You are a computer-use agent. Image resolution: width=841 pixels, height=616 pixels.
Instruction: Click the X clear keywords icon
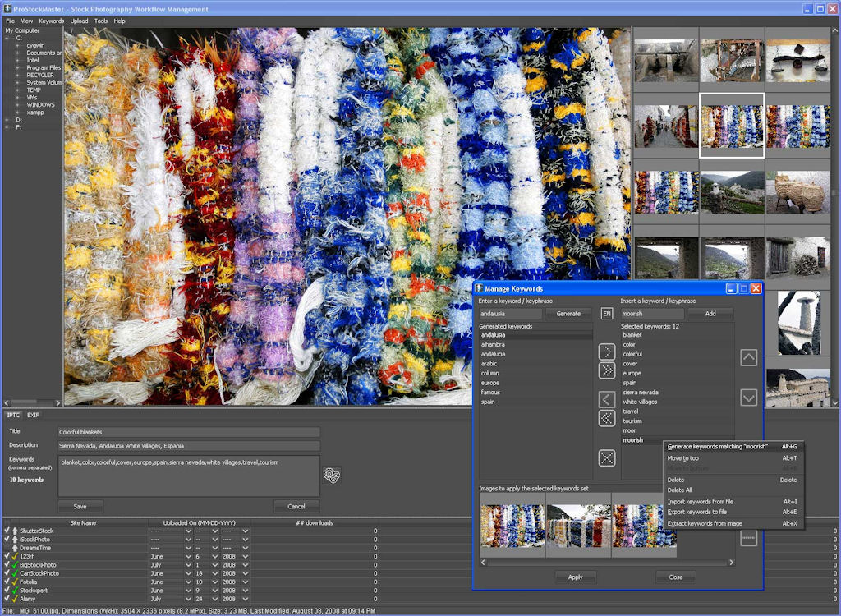(x=607, y=457)
